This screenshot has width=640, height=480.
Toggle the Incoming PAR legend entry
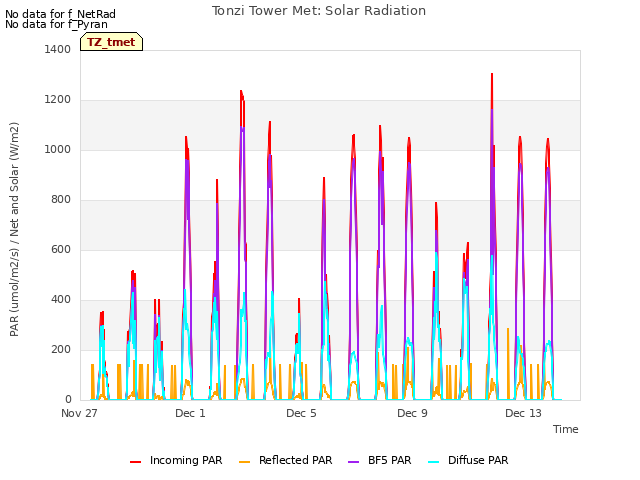click(x=176, y=460)
